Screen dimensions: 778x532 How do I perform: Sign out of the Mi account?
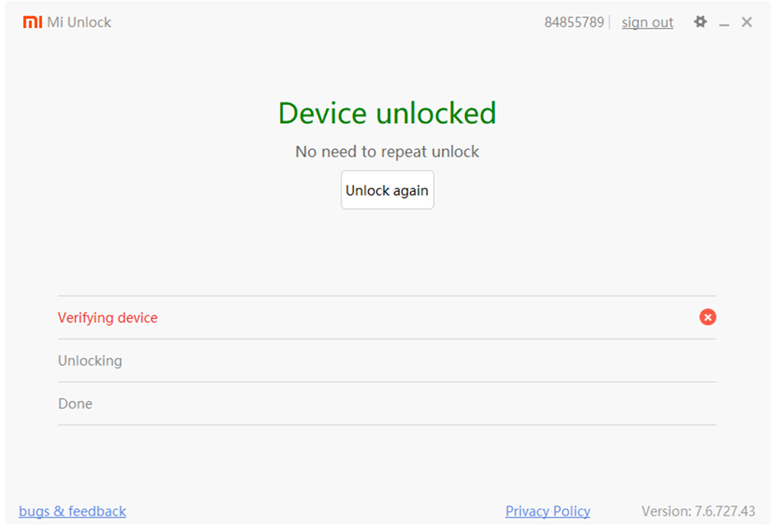click(647, 22)
